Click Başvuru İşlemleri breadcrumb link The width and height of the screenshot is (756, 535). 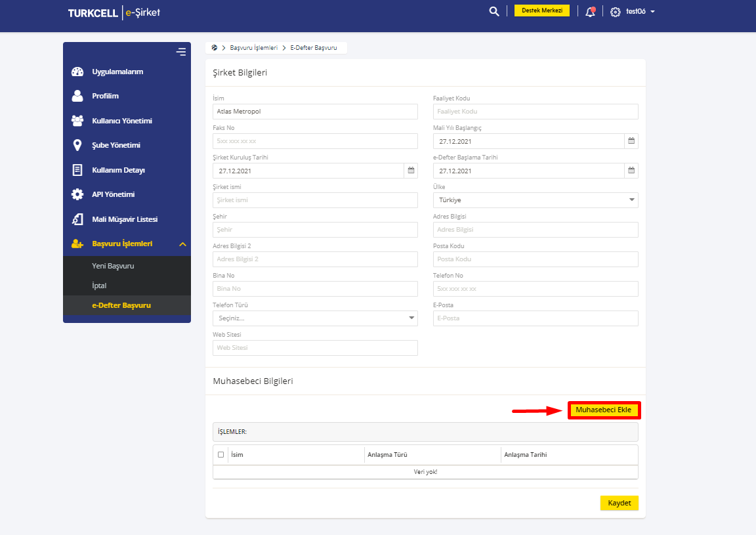click(x=253, y=48)
